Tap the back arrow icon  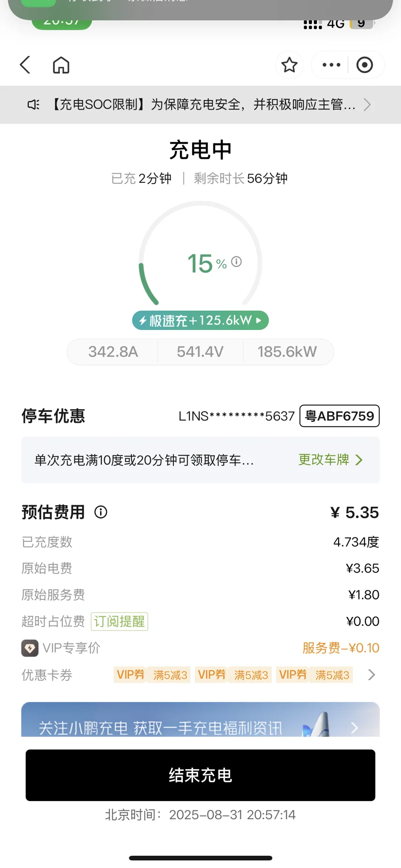25,65
